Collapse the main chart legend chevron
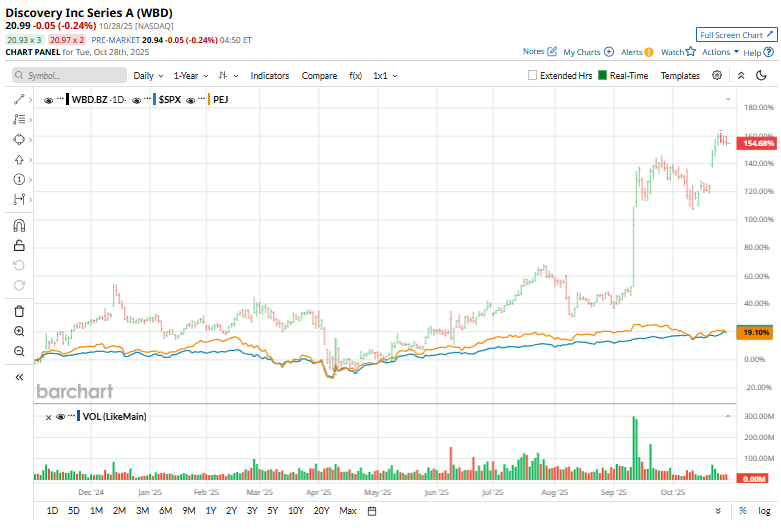This screenshot has width=781, height=532. pyautogui.click(x=728, y=99)
